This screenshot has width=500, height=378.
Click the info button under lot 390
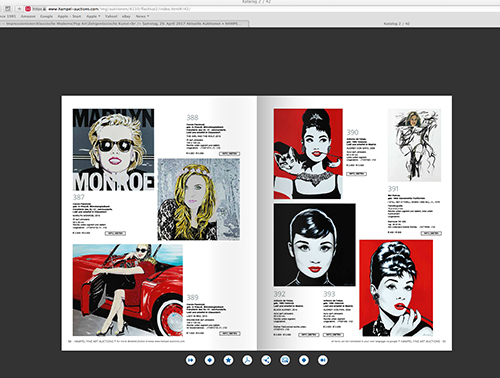(356, 174)
